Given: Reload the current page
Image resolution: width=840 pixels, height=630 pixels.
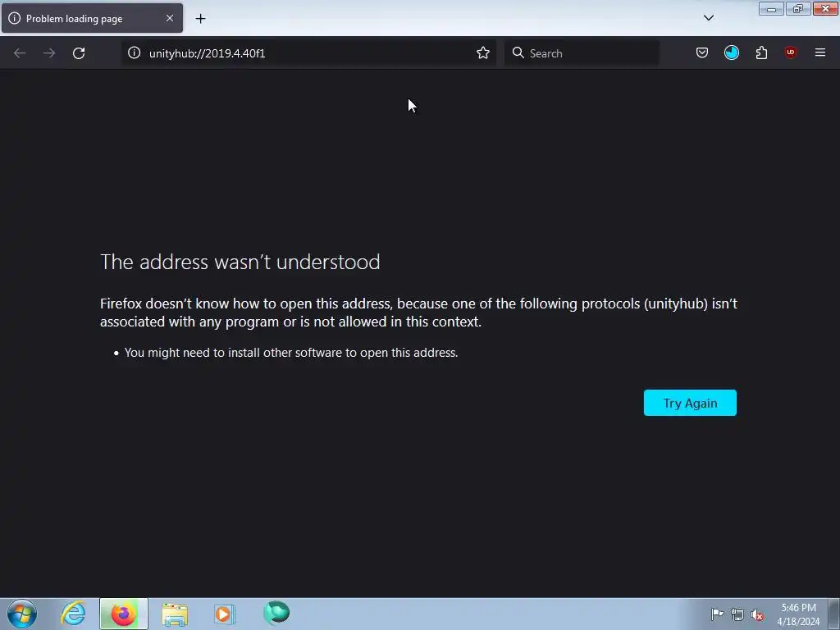Looking at the screenshot, I should [79, 53].
